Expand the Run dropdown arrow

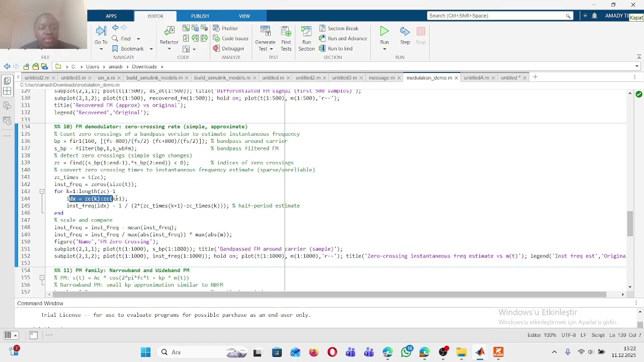coord(384,49)
